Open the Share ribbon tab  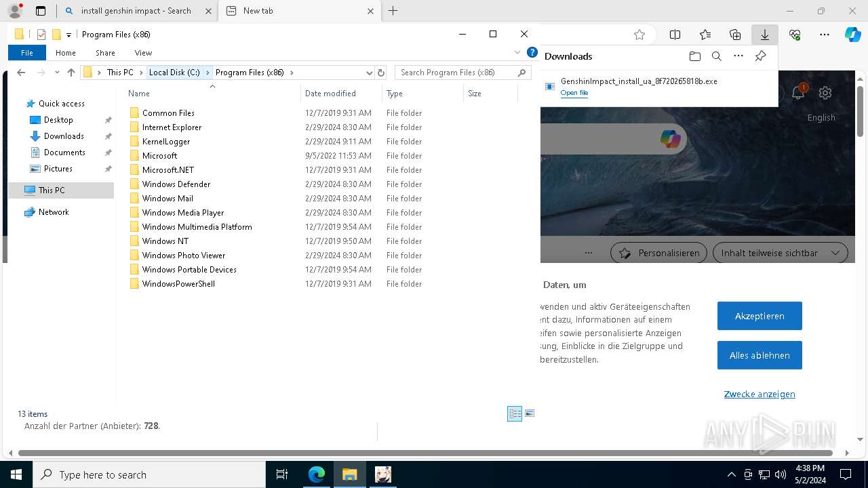(105, 52)
